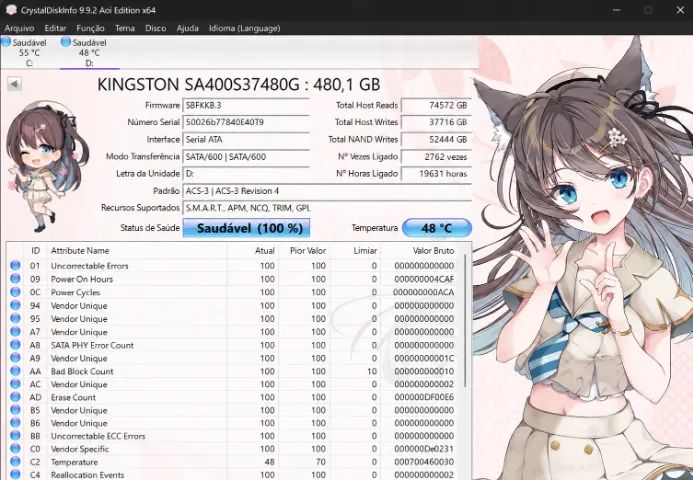Click status orb for Uncorrectable ECC Errors
This screenshot has height=480, width=693.
(x=15, y=435)
